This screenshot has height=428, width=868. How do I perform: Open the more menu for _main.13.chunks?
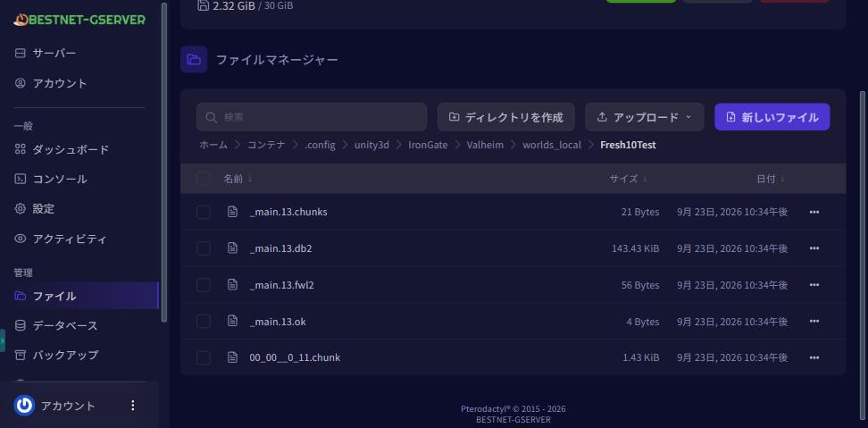814,212
